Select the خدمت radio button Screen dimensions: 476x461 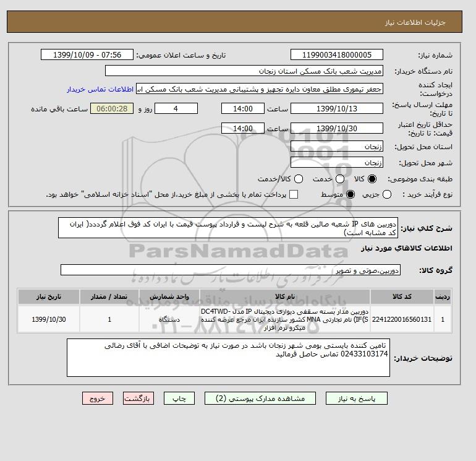(340, 179)
